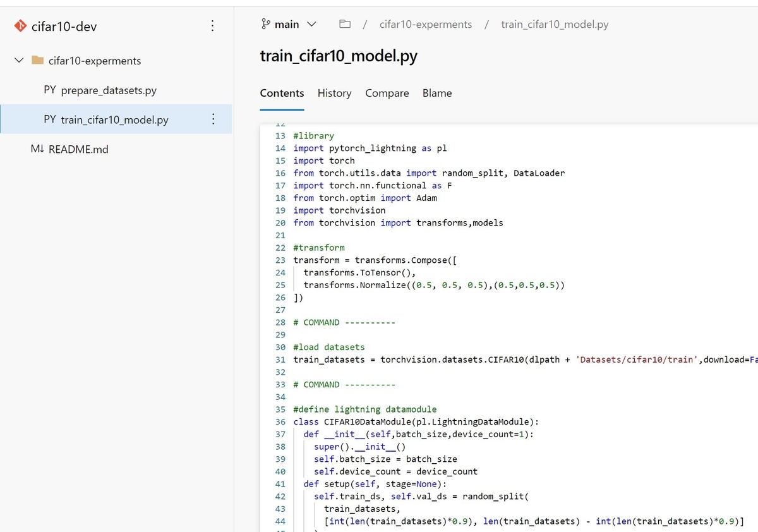Click the PY icon of train_cifar10_model.py
758x532 pixels.
(50, 119)
